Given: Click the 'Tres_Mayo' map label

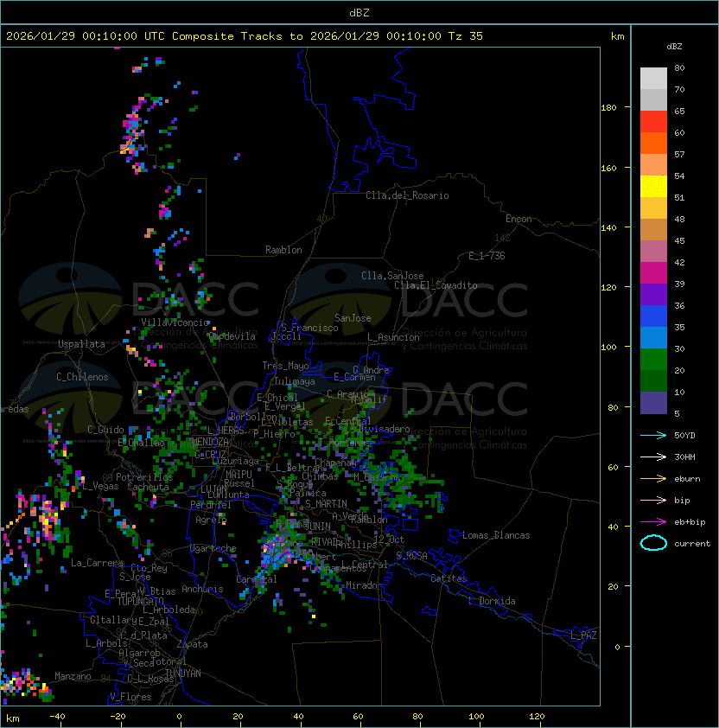Looking at the screenshot, I should 285,366.
